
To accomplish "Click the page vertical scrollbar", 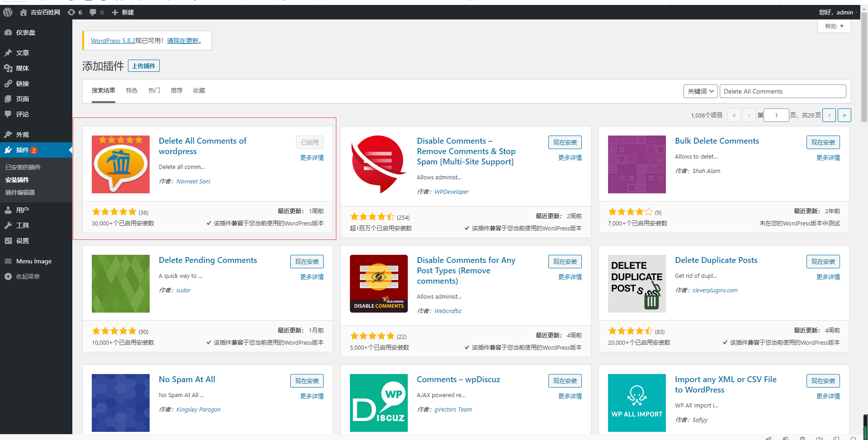I will pos(864,68).
